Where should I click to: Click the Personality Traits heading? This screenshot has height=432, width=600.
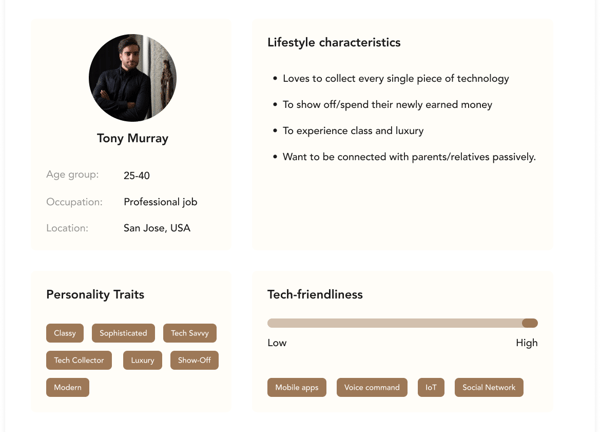95,295
